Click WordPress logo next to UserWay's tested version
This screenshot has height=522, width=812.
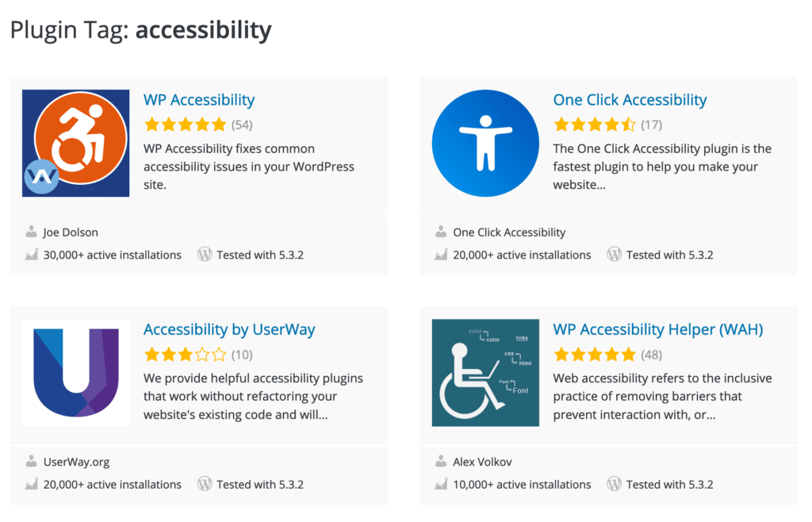(205, 484)
